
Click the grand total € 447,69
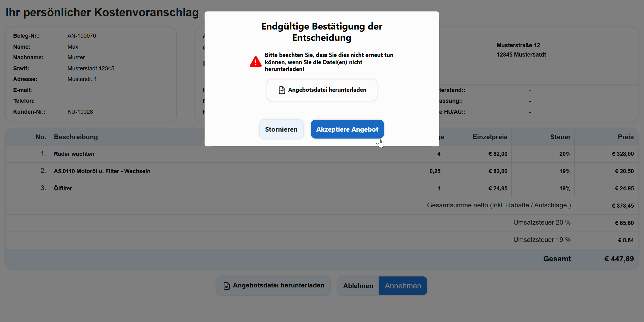(619, 259)
